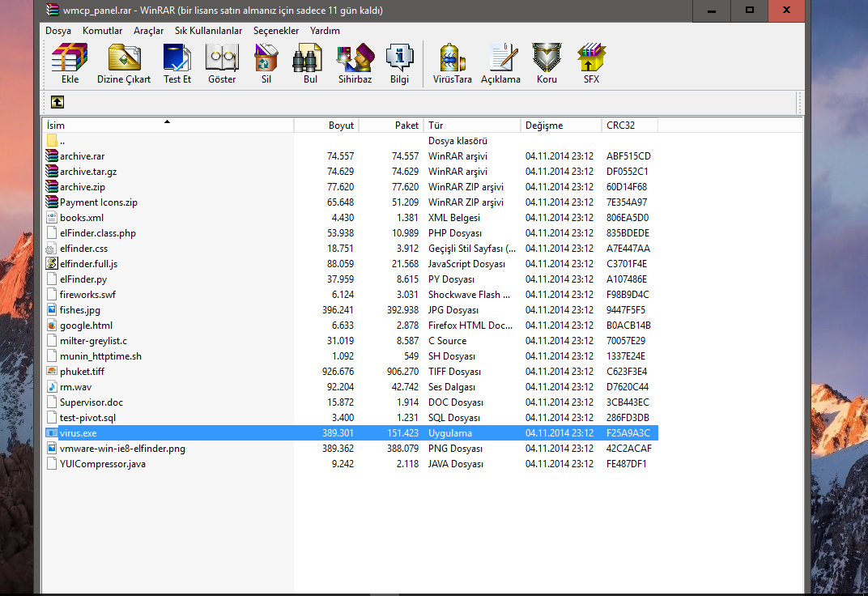868x596 pixels.
Task: Click the fishes.jpg image icon
Action: (52, 310)
